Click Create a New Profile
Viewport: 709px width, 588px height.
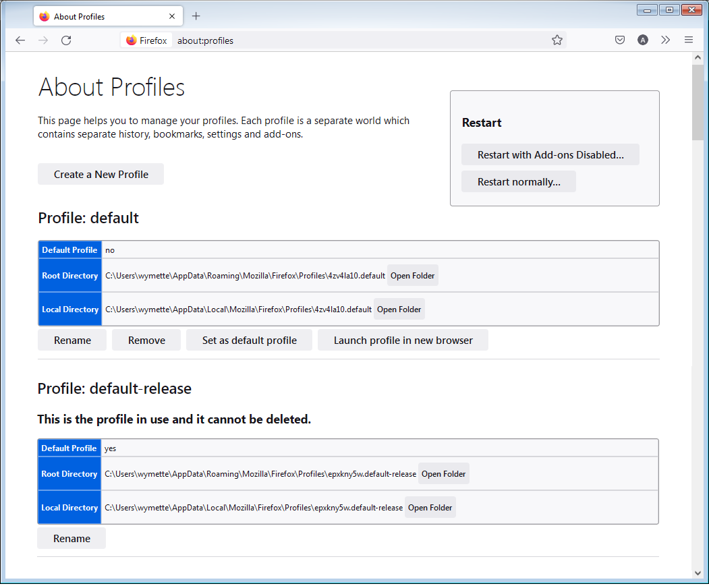point(101,175)
